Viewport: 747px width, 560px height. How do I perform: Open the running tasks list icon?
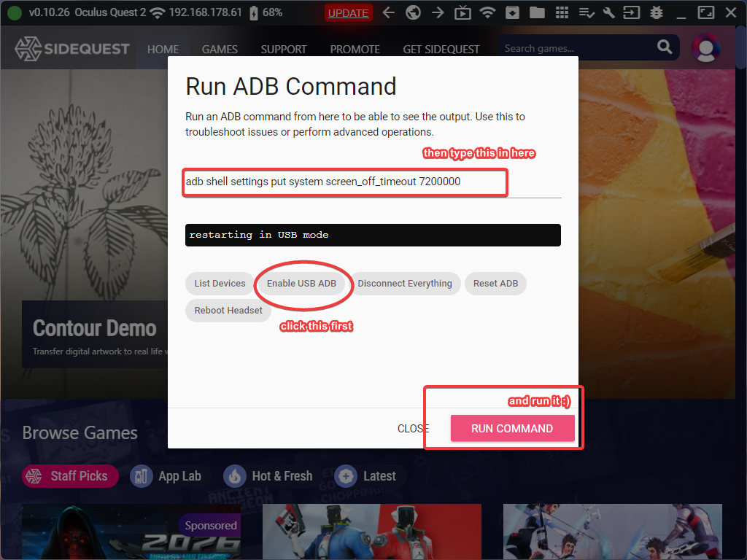point(587,13)
